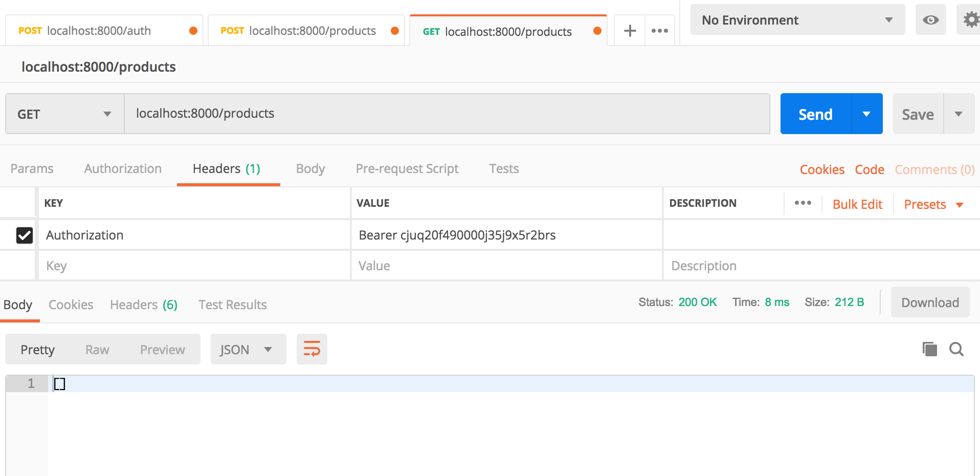Image resolution: width=980 pixels, height=476 pixels.
Task: Switch response view to Preview
Action: pos(162,349)
